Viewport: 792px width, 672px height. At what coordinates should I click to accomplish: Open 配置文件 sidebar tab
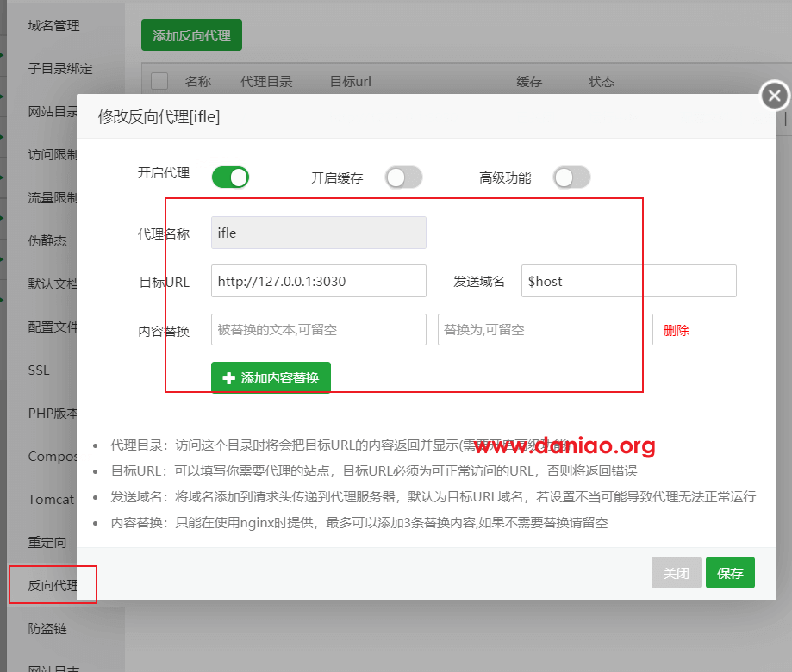click(53, 327)
